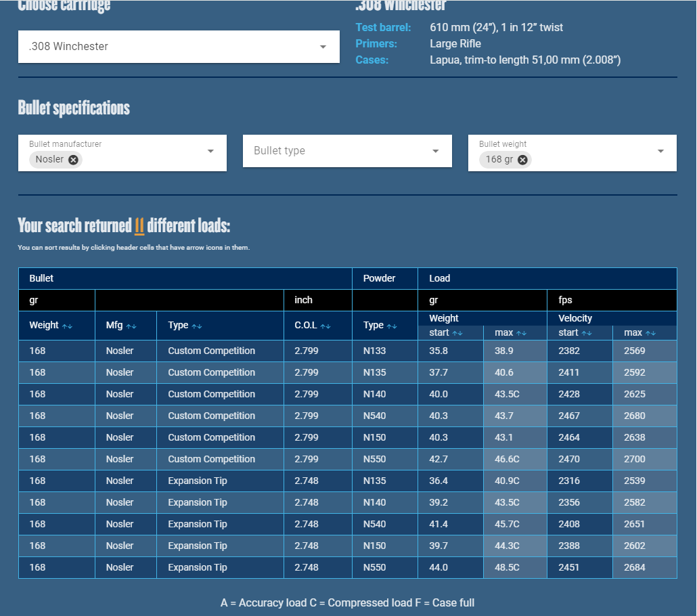697x616 pixels.
Task: Sort by velocity max arrows
Action: coord(650,333)
